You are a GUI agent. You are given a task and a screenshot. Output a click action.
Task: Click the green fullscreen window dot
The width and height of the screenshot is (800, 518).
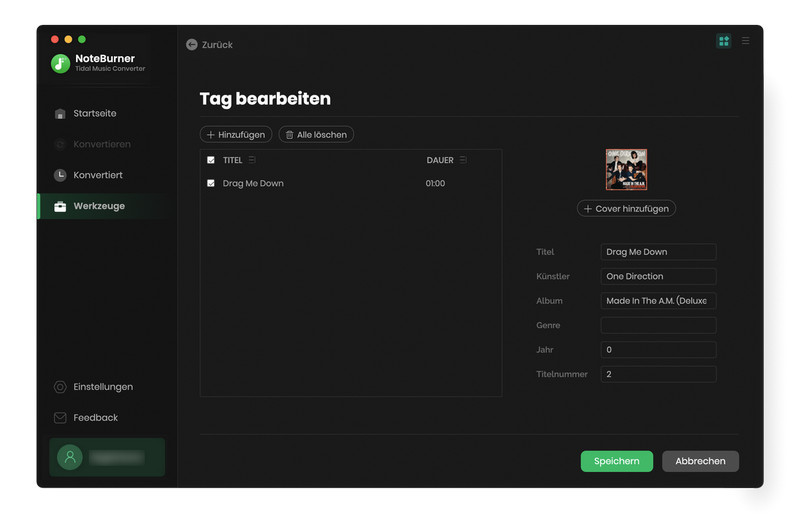click(82, 39)
